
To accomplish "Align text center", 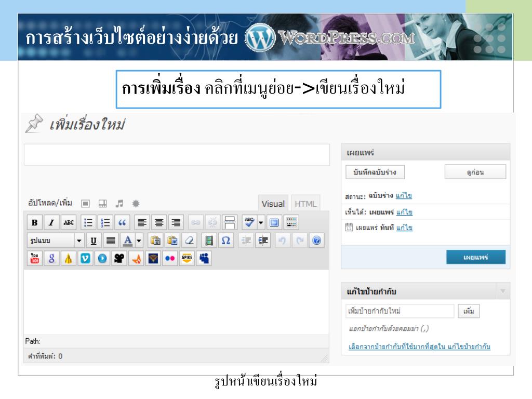I will click(159, 222).
